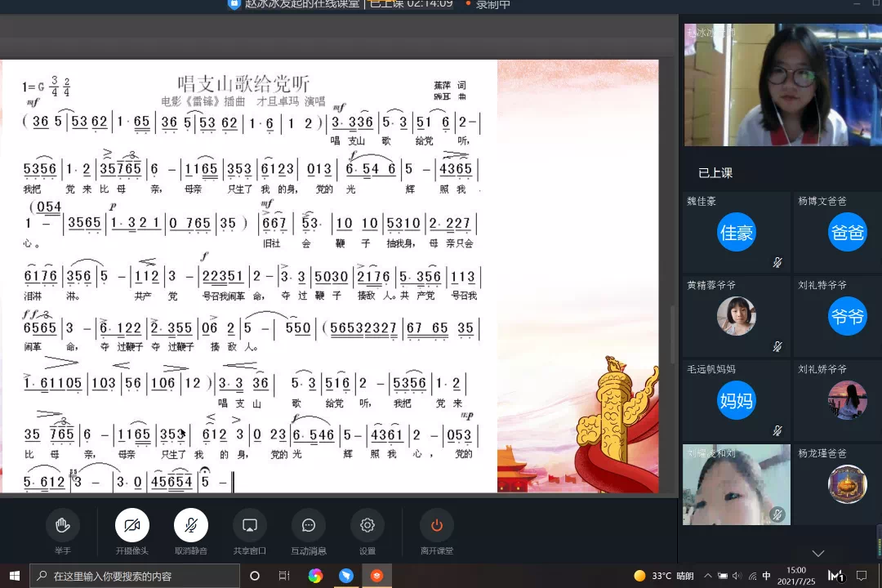Select the 魏佳豪 participant tile
This screenshot has height=588, width=882.
[736, 233]
